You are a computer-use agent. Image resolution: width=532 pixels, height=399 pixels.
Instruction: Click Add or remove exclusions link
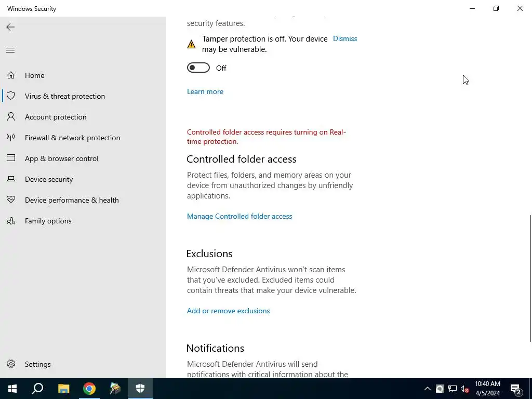tap(229, 311)
